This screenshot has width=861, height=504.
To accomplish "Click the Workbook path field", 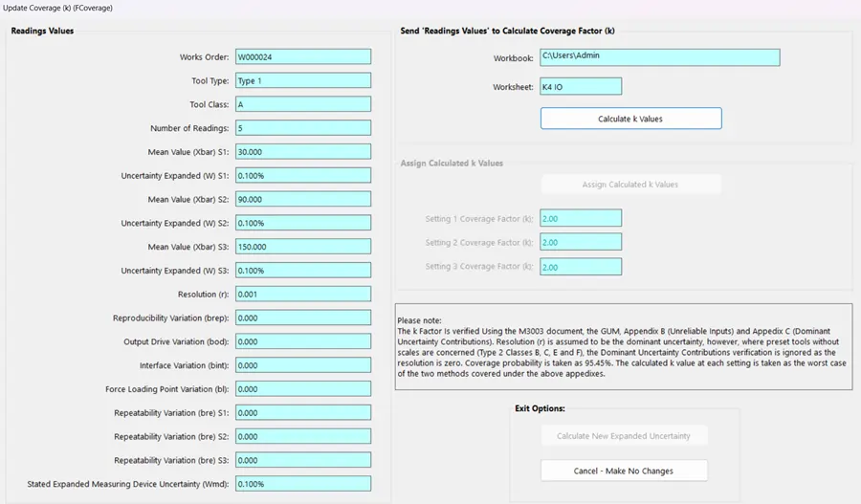I will coord(659,57).
